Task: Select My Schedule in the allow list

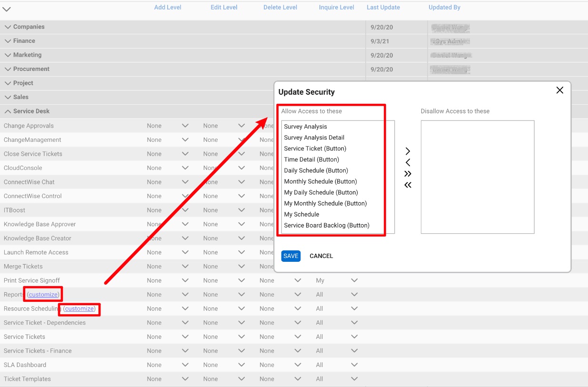Action: tap(301, 214)
